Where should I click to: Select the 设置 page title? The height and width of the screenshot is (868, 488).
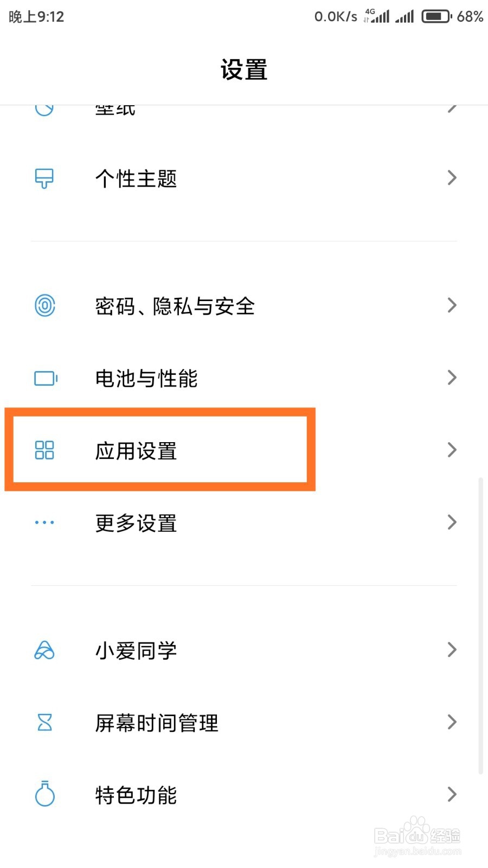tap(243, 69)
